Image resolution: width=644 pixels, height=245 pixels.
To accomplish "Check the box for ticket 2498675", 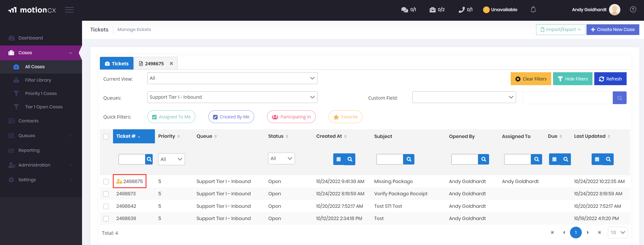I will [106, 181].
